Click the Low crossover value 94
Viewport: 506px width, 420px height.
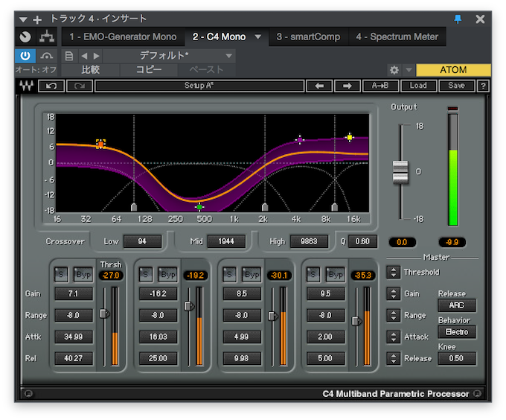click(x=142, y=241)
